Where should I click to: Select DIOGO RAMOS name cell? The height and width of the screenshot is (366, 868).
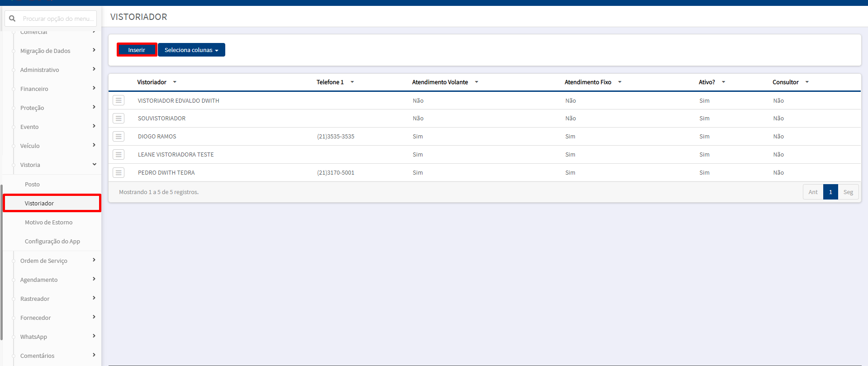click(157, 137)
